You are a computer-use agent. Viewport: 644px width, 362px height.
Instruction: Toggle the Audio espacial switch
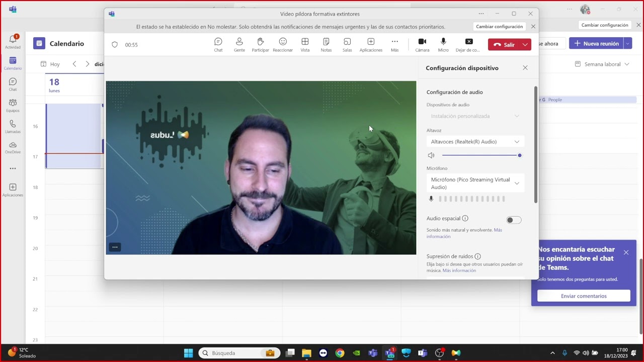pos(514,220)
